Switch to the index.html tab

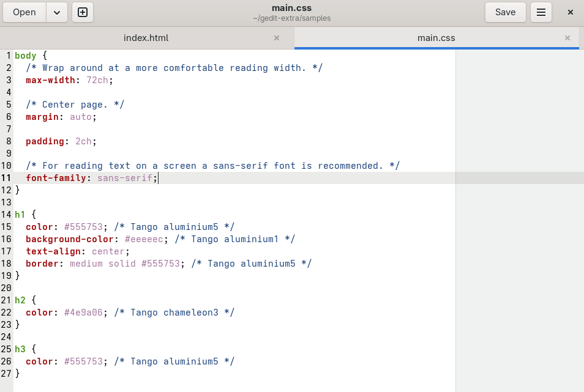point(146,37)
